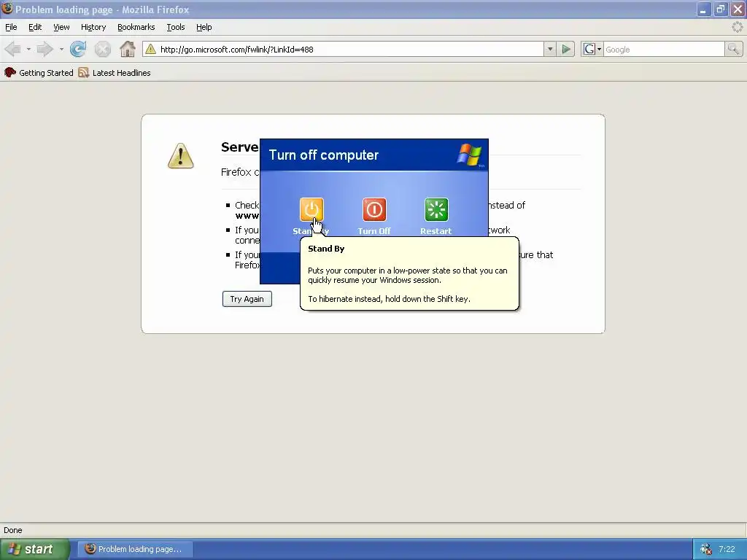
Task: Click the taskbar clock showing 7:22
Action: [727, 549]
